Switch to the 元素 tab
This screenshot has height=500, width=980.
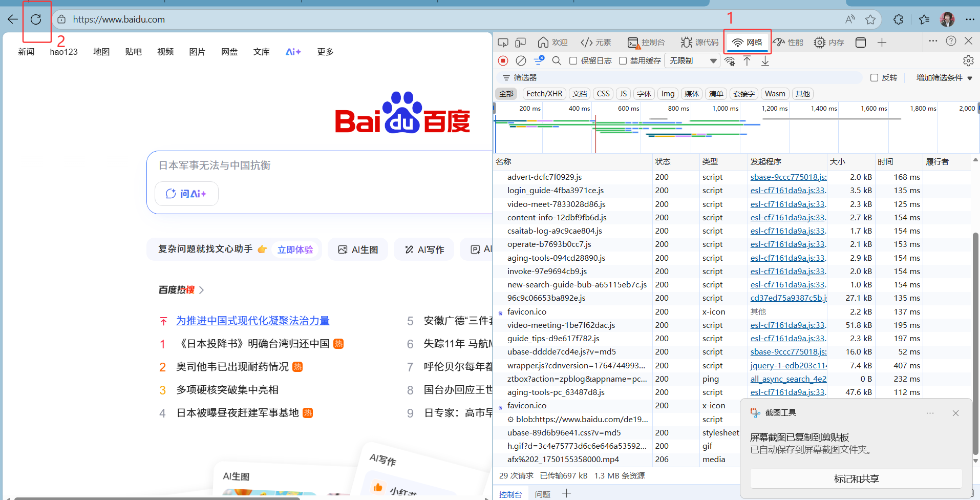(x=595, y=43)
